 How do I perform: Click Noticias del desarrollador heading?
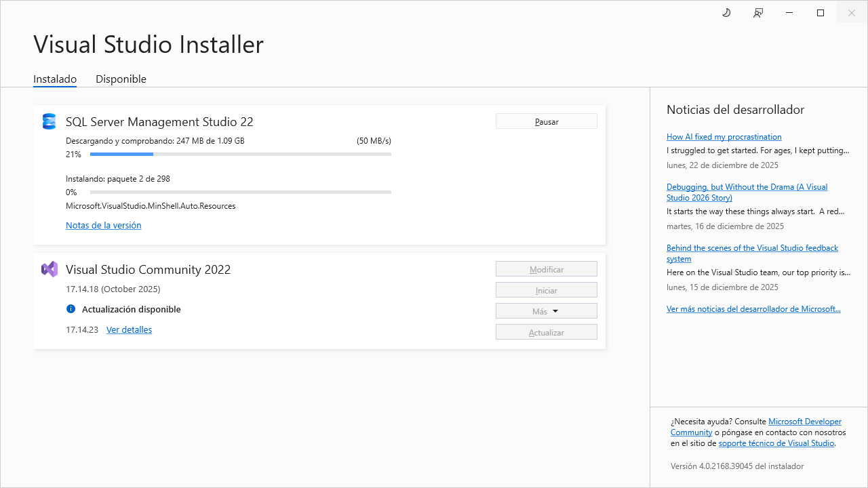click(736, 110)
